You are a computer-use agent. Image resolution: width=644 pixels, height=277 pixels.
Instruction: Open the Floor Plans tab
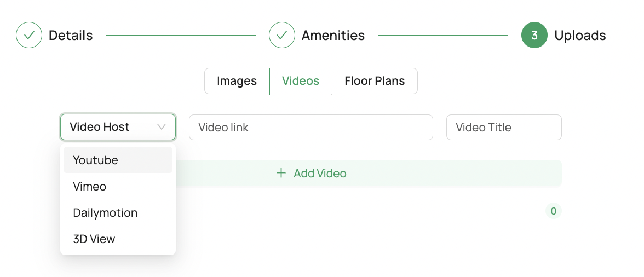375,81
